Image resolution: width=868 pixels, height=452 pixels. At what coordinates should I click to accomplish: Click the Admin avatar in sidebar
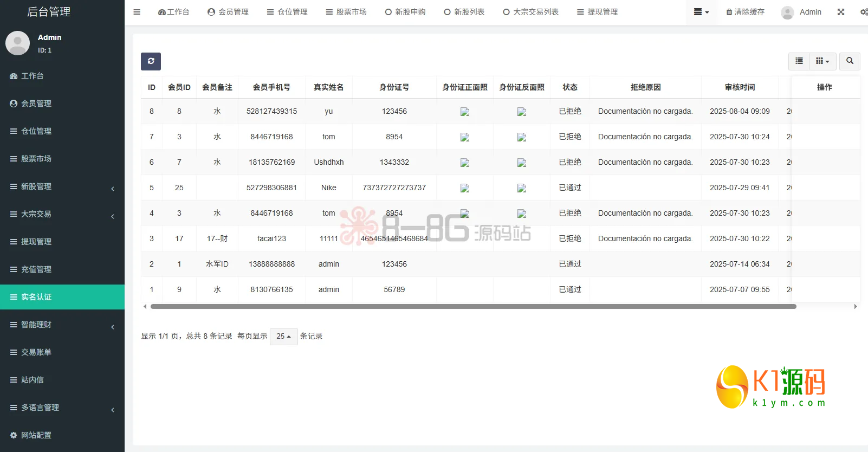coord(17,43)
